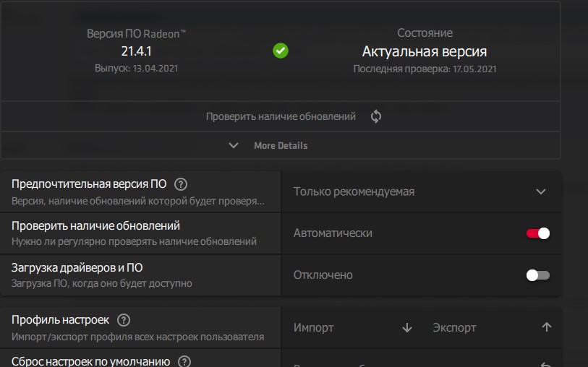Click the reset arrow icon at bottom right

click(546, 364)
